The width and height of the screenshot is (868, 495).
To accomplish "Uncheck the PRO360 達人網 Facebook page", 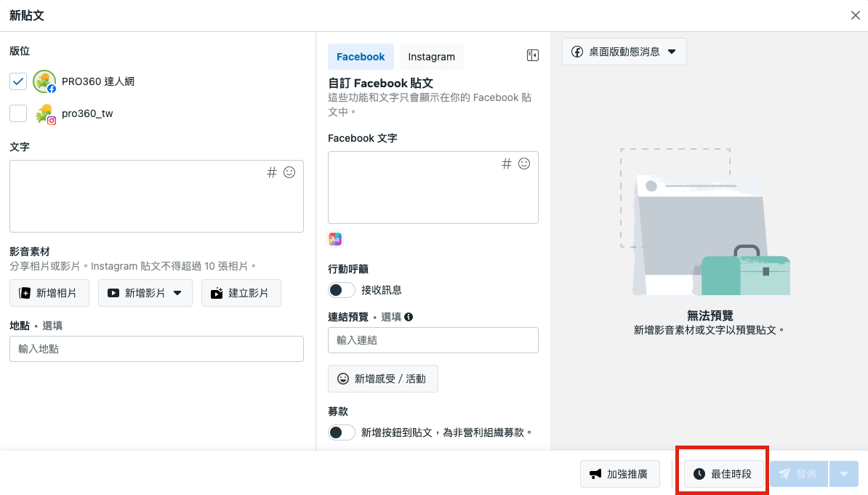I will tap(18, 81).
